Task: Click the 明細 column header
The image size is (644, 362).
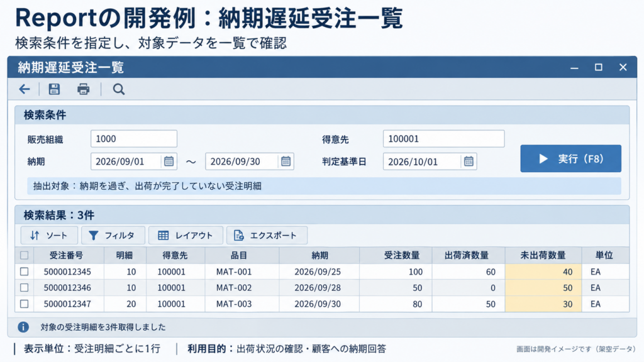Action: [125, 255]
